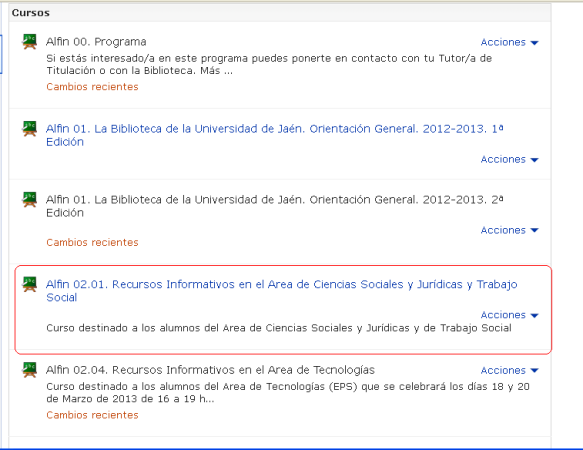Open Acciones dropdown for Alfin 01 2ª Edición
The image size is (583, 450).
(x=509, y=230)
